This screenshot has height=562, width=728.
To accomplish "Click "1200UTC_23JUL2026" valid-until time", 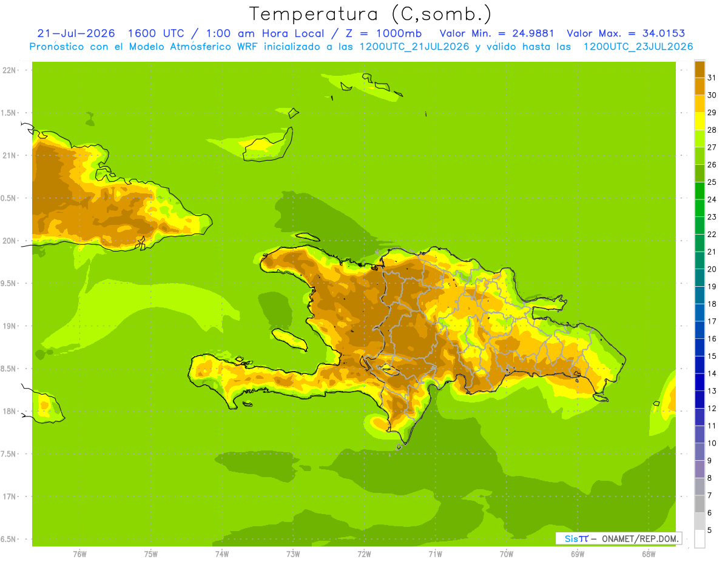I will [x=638, y=46].
